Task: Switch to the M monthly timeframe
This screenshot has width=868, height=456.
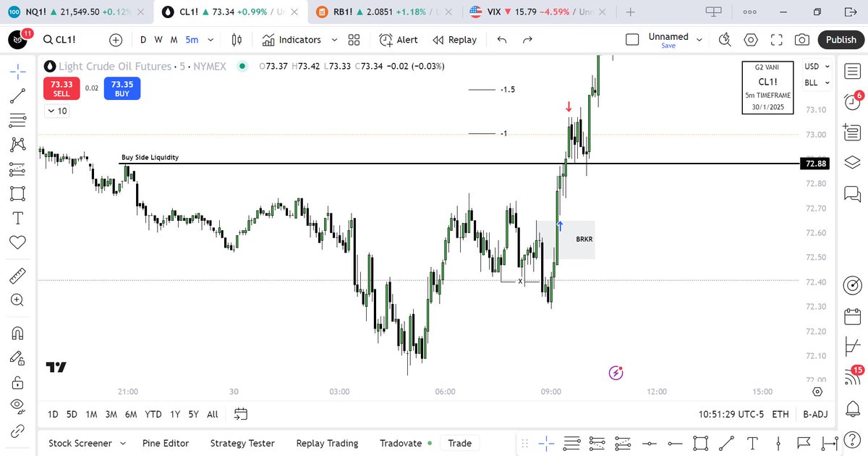Action: tap(174, 40)
